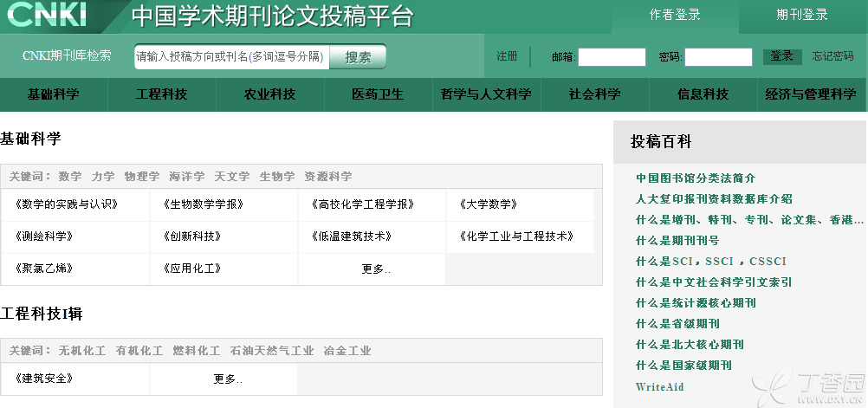Open journal 《聚氯乙烯》
Viewport: 868px width, 408px height.
tap(44, 269)
